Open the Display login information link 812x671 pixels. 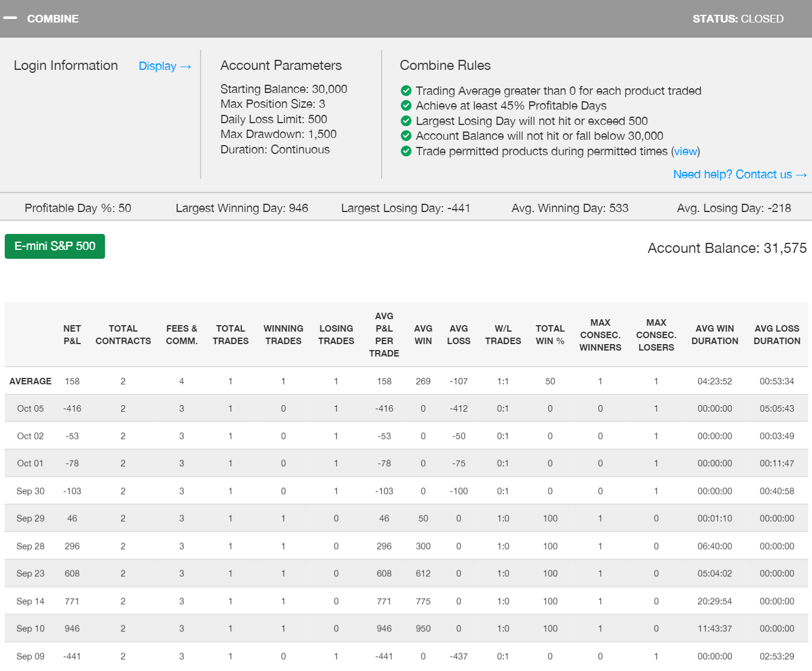165,66
